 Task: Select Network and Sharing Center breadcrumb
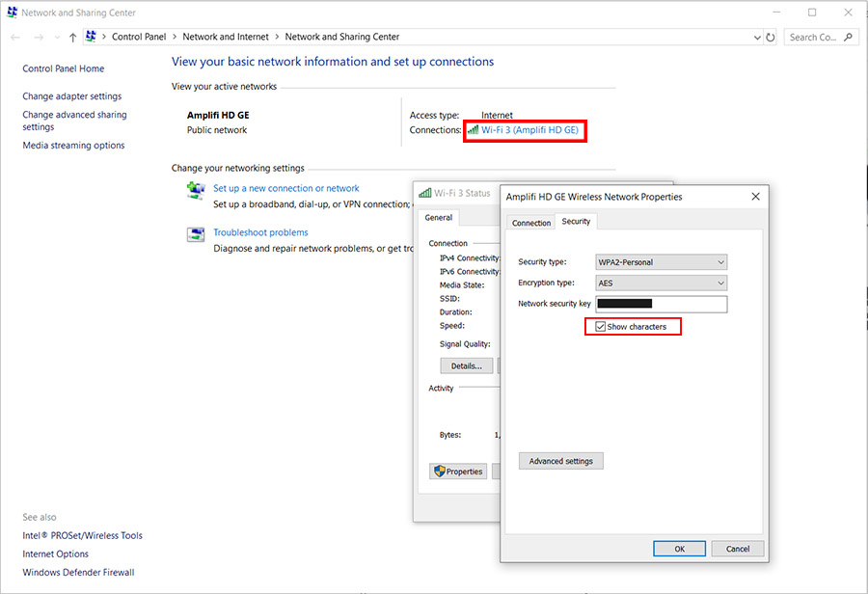[x=342, y=37]
